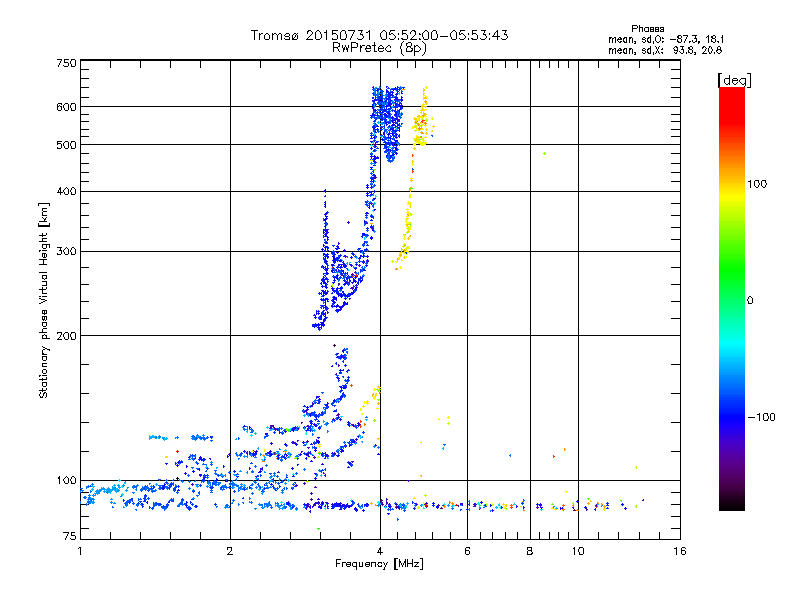Click the 'Stationary phase Virtual Height [km]' axis label

(x=44, y=300)
